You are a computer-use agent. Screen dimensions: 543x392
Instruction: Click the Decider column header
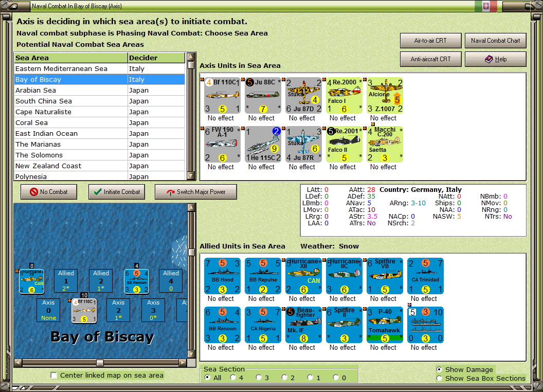click(156, 58)
